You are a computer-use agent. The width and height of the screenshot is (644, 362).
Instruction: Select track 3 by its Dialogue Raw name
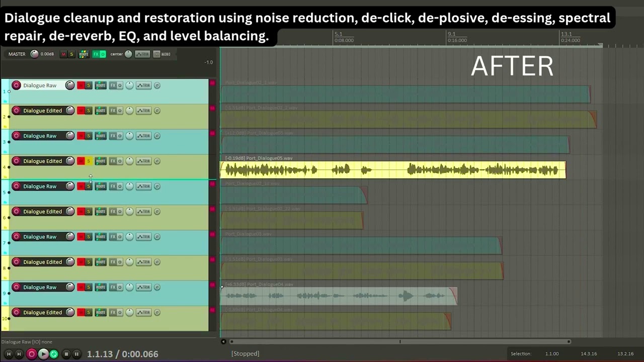pyautogui.click(x=40, y=136)
